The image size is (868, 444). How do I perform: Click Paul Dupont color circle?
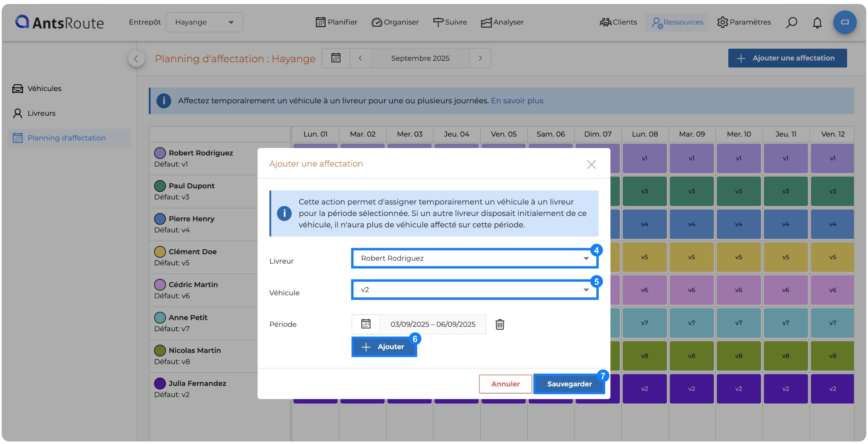point(160,186)
